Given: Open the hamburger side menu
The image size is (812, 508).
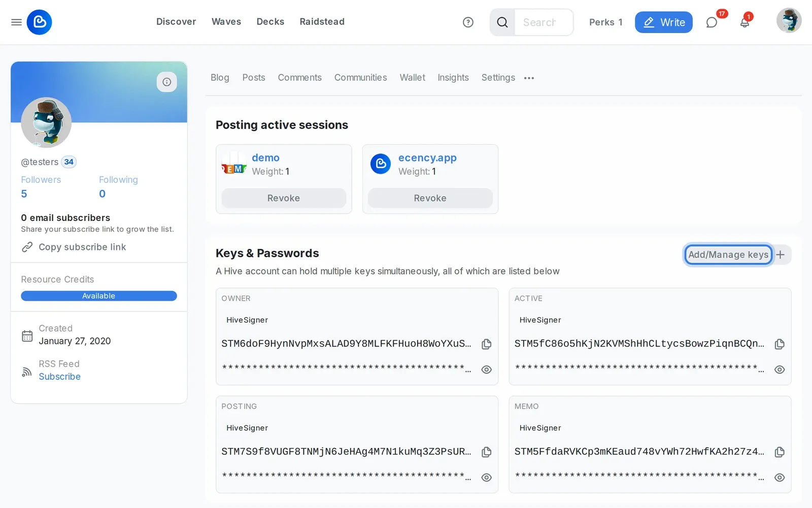Looking at the screenshot, I should point(16,22).
